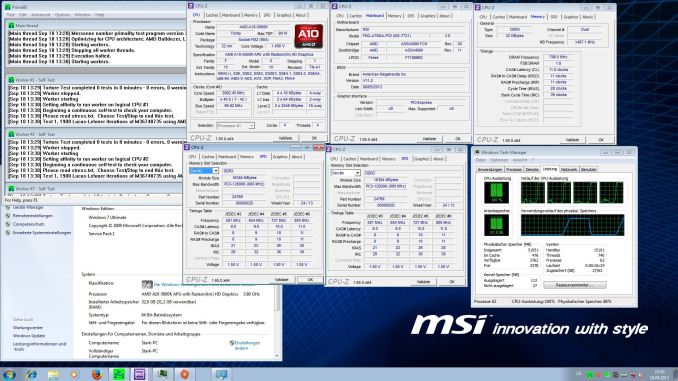Image resolution: width=678 pixels, height=381 pixels.
Task: Click Validate in the CPU-Z processor window
Action: [x=285, y=138]
